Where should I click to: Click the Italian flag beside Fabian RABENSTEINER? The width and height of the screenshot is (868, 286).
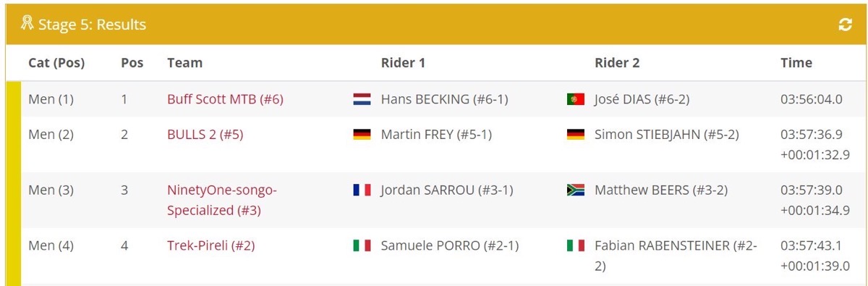pyautogui.click(x=576, y=246)
